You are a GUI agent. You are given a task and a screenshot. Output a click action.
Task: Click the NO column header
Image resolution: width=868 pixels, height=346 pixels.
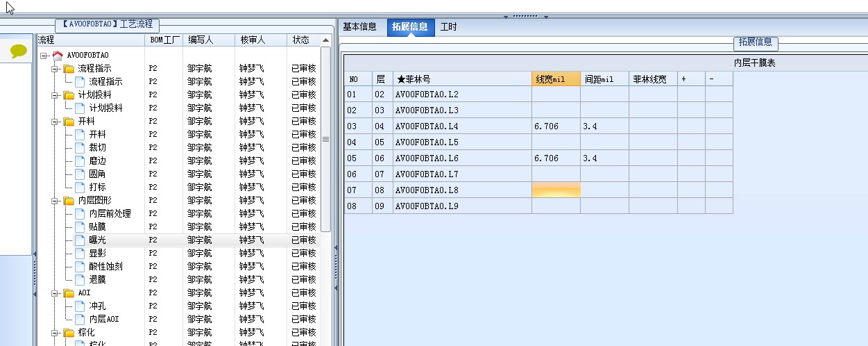(x=358, y=79)
